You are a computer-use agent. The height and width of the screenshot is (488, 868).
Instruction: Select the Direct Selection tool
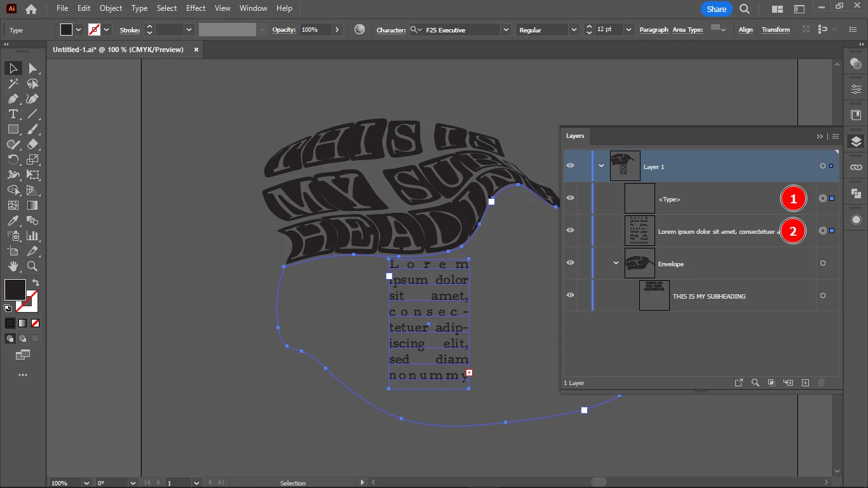pos(32,68)
